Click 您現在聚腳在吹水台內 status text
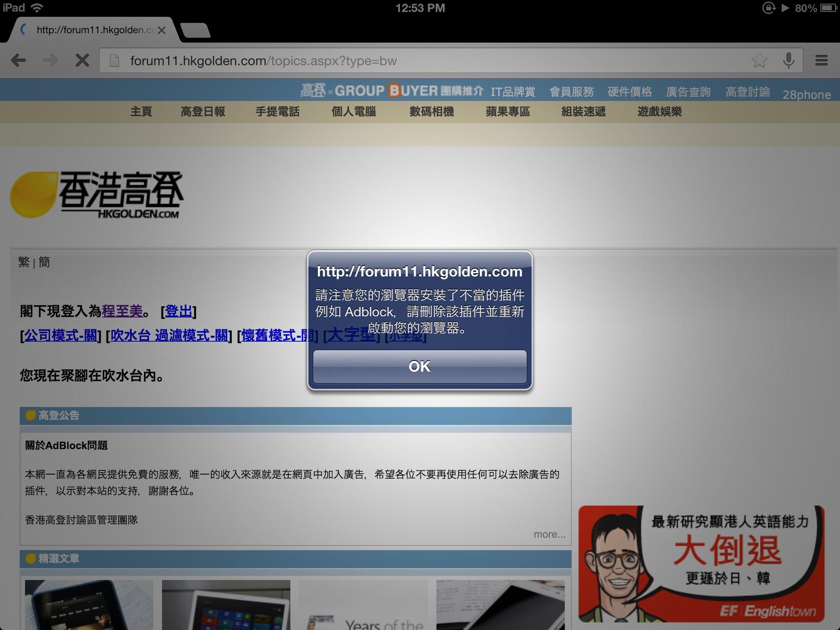 (92, 375)
